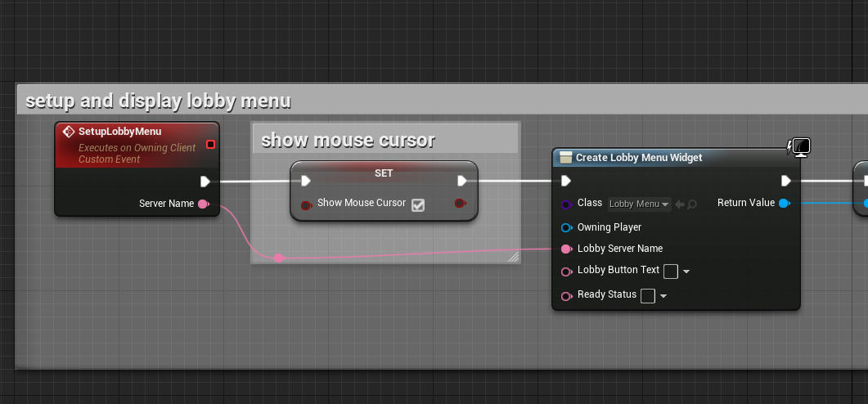
Task: Click Create Lobby Menu Widget execution output pin
Action: (x=785, y=181)
